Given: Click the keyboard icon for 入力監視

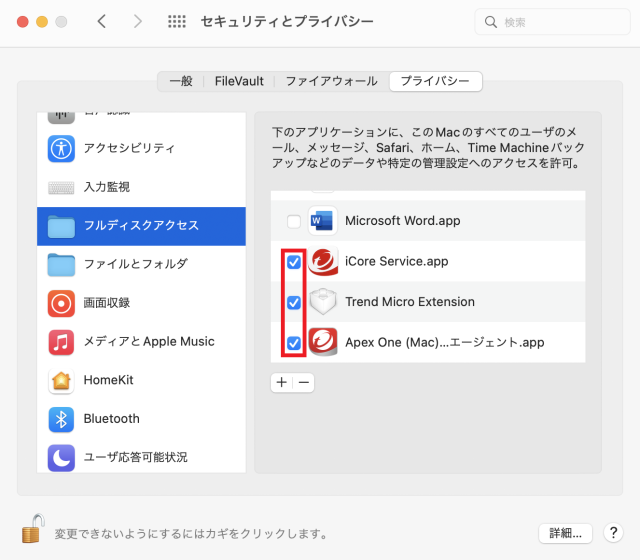Looking at the screenshot, I should [x=61, y=188].
